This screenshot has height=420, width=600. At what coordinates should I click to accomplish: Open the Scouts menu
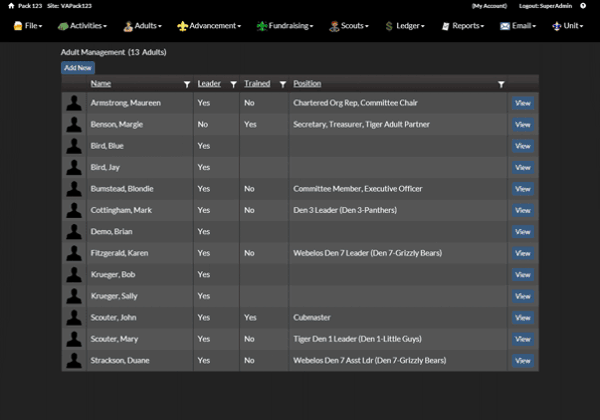click(x=349, y=26)
